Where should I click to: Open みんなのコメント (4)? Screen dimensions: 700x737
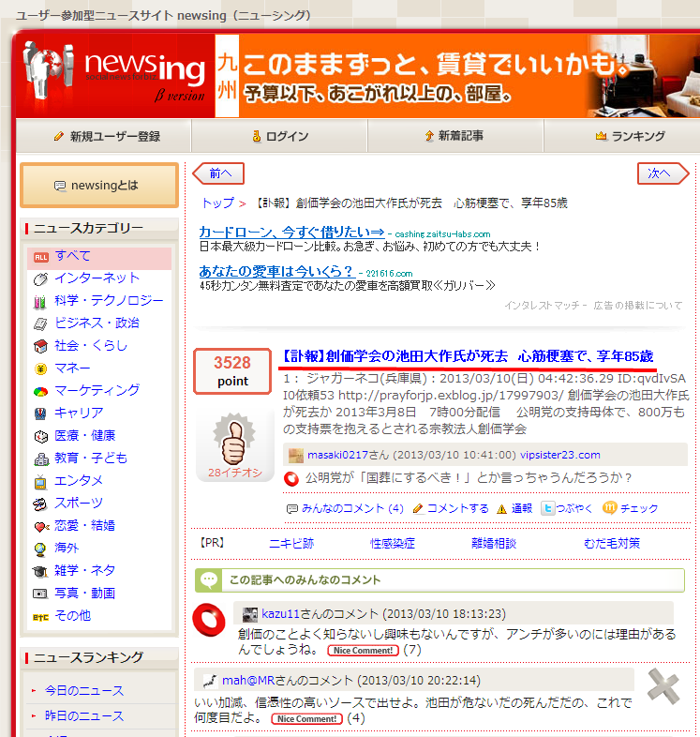(352, 508)
